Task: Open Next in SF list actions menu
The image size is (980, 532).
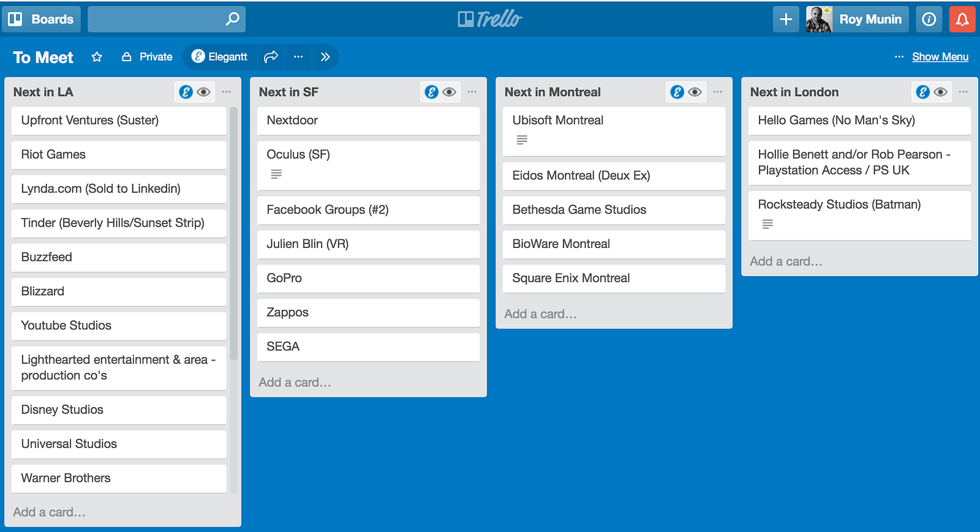Action: [472, 92]
